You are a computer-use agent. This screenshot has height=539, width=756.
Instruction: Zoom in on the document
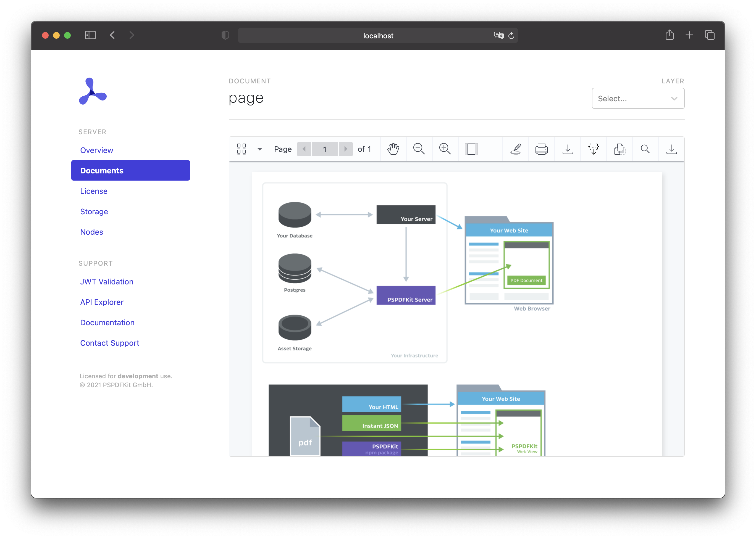tap(445, 149)
